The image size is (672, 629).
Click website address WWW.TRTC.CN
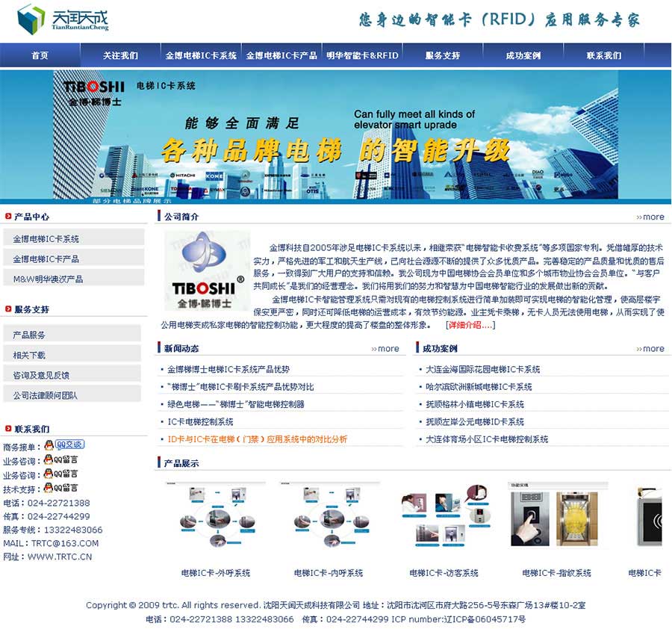[60, 557]
